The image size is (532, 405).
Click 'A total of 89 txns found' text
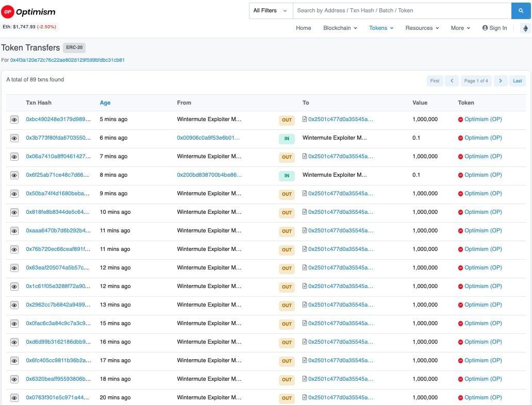(x=35, y=79)
